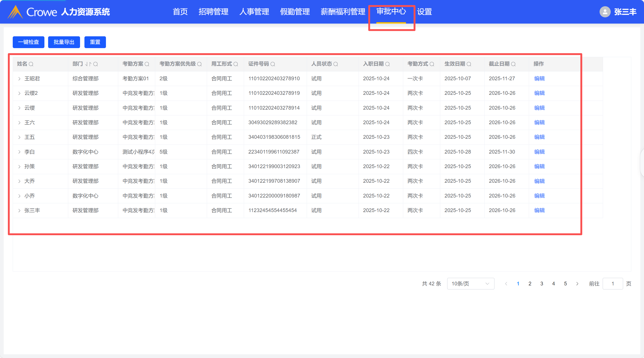
Task: Click search icon beside 考勤方案 header
Action: tap(147, 64)
